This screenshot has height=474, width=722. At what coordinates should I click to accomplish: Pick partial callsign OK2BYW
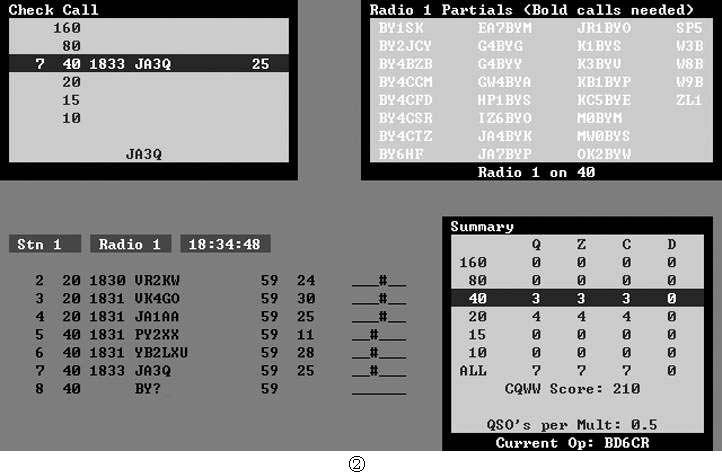603,154
